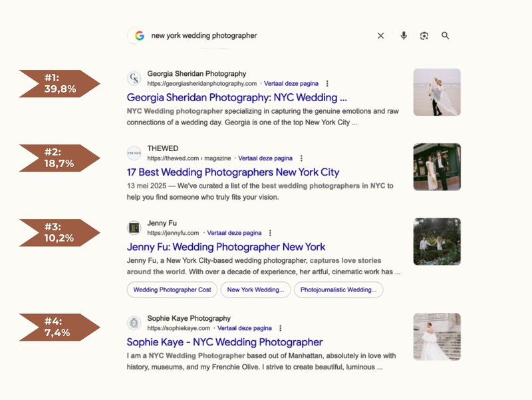Open 'Sophie Kaye - NYC Wedding Photographer' result

225,342
